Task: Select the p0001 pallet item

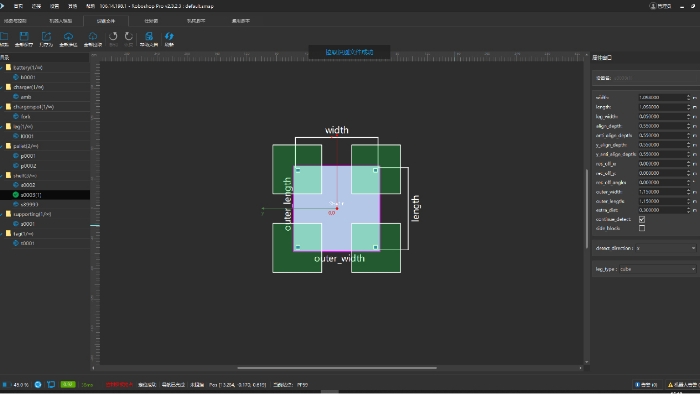Action: (28, 156)
